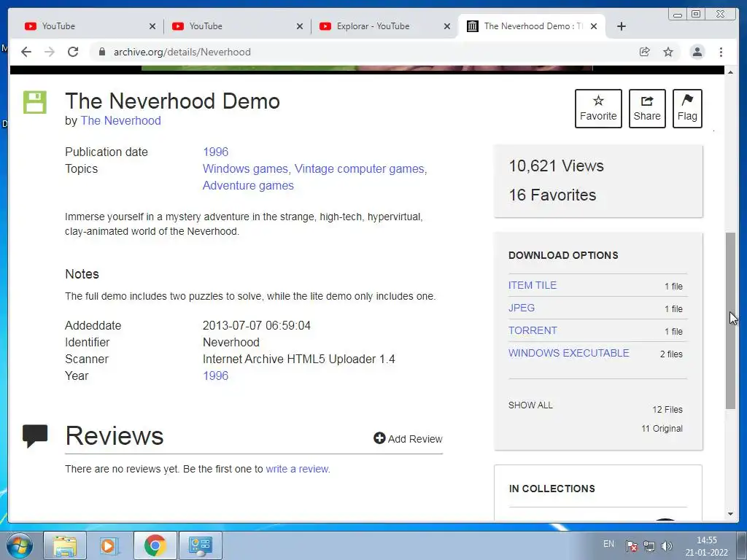Screen dimensions: 747x560
Task: Click the 12 Files count
Action: pos(667,410)
